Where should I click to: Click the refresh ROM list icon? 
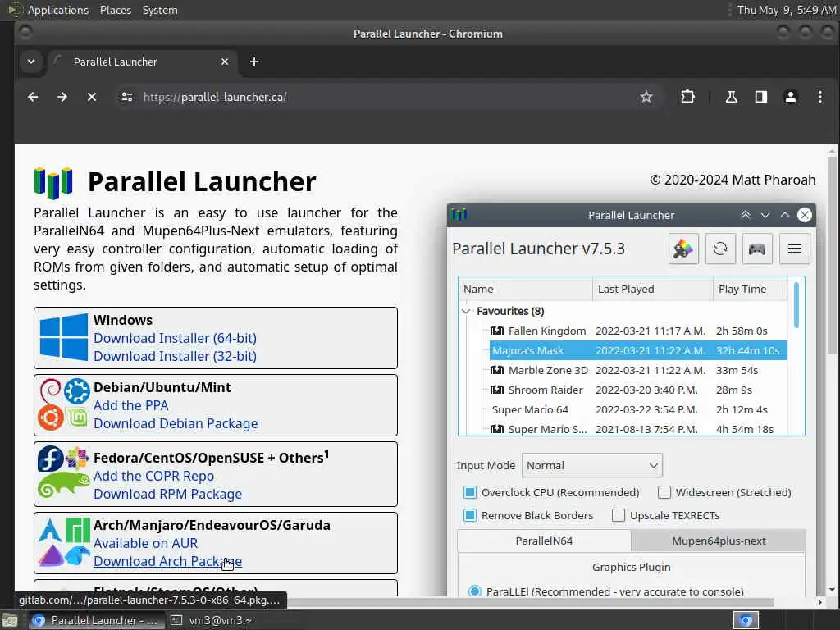click(720, 249)
